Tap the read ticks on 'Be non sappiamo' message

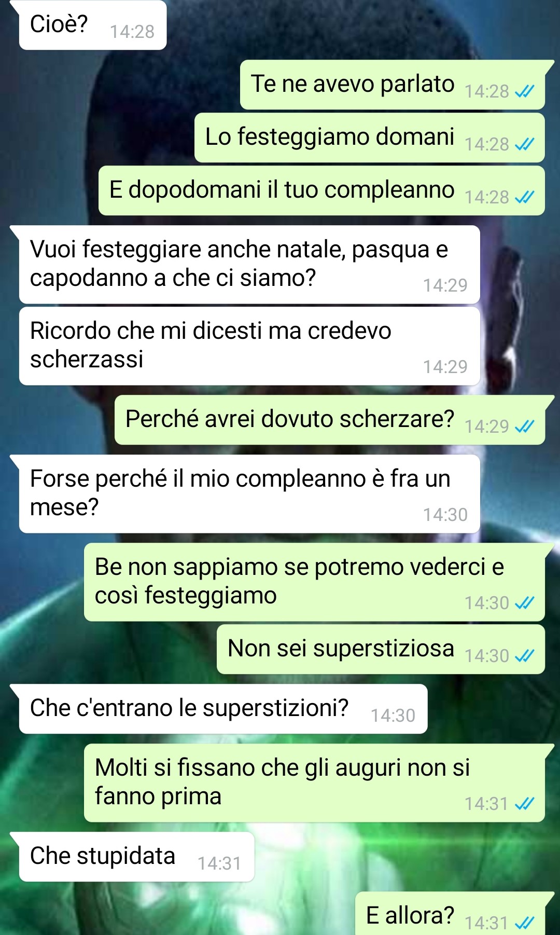point(524,603)
